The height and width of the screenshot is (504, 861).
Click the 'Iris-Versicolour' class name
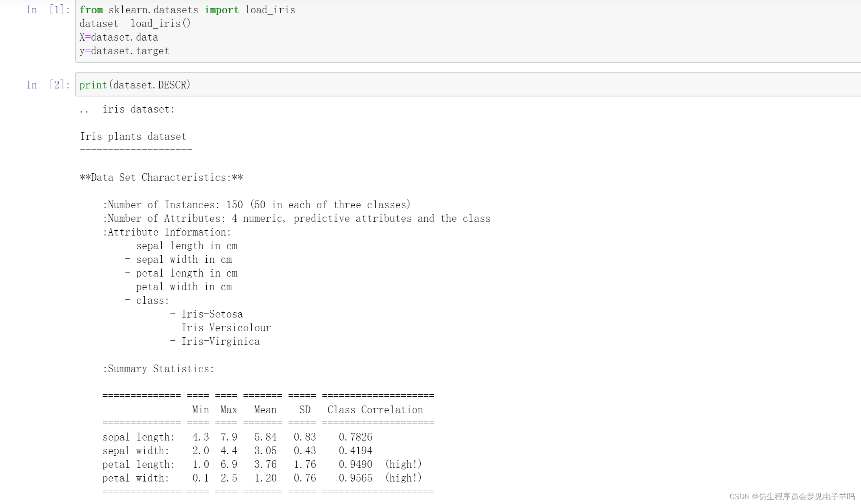(226, 328)
